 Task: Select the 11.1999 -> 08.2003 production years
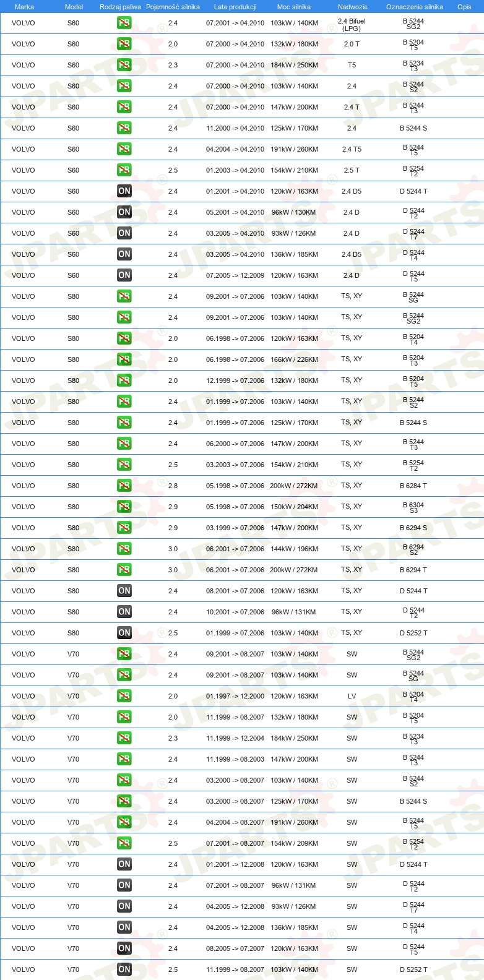pos(235,759)
